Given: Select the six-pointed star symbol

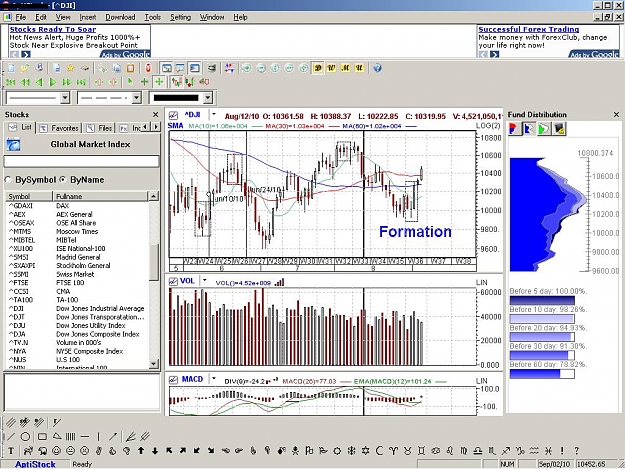Looking at the screenshot, I should 365,451.
